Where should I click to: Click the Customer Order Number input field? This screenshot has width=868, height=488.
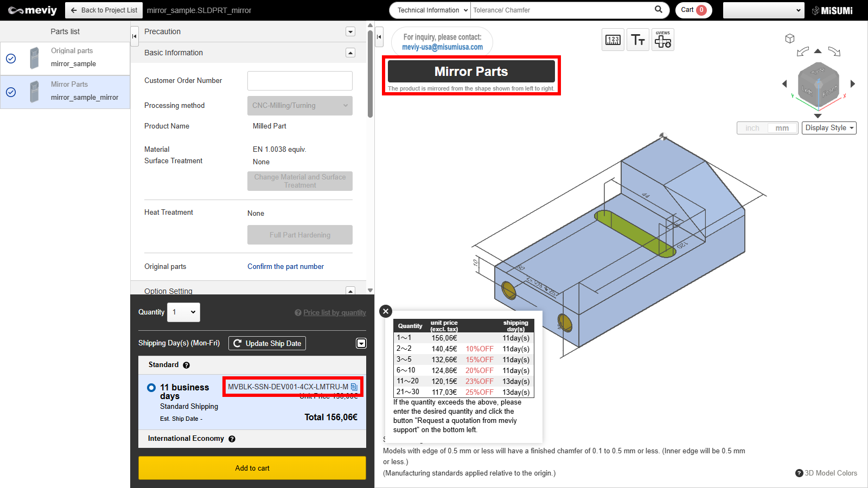[x=299, y=81]
